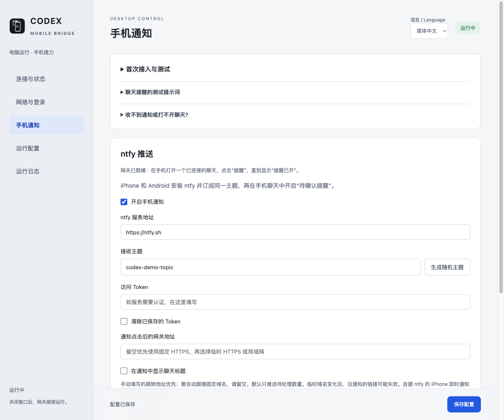Click the 通知点击后的网关地址 input field
The width and height of the screenshot is (504, 420).
coord(295,352)
